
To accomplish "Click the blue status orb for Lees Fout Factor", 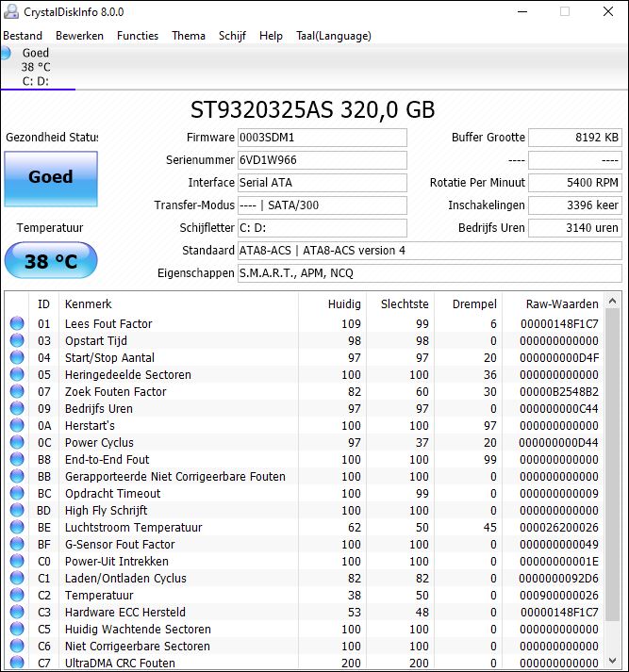I will pos(17,323).
